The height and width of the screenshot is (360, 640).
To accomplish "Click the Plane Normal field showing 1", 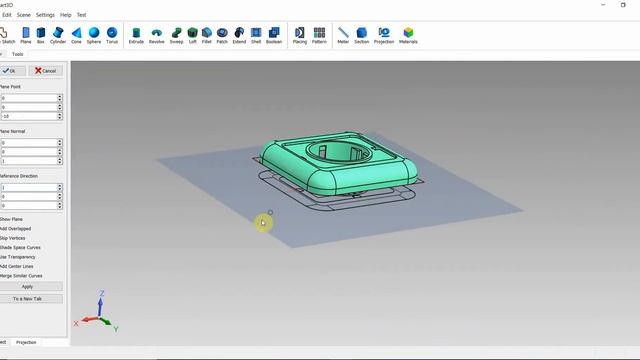I will coord(29,161).
